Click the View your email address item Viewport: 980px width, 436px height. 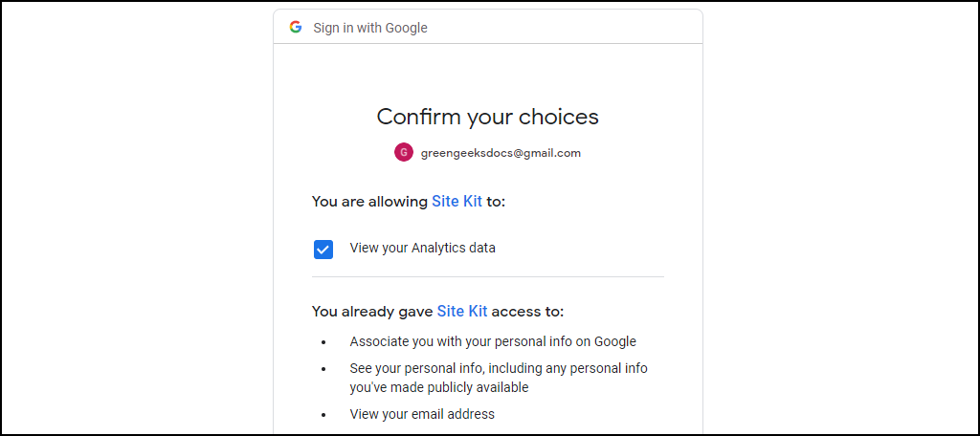click(x=422, y=413)
